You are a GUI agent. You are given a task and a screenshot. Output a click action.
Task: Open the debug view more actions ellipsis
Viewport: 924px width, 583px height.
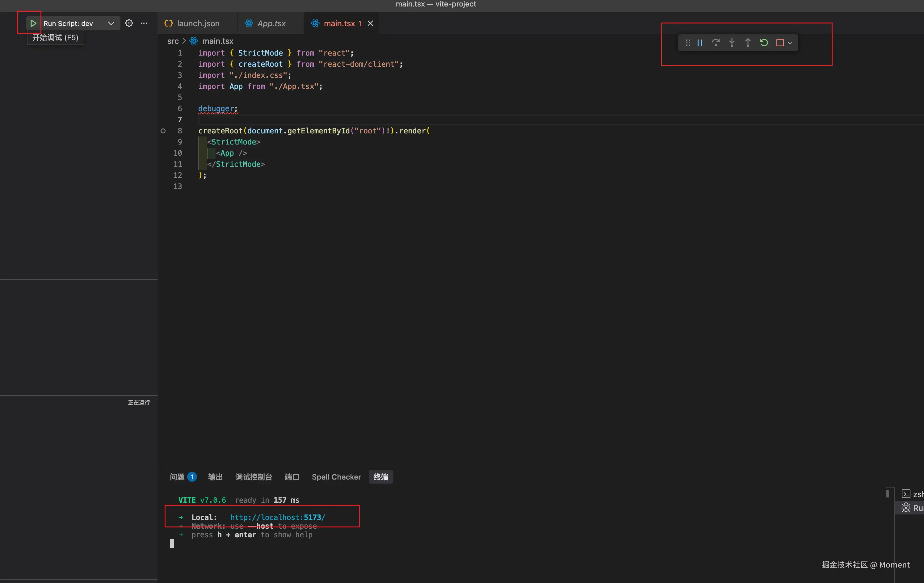[x=144, y=23]
